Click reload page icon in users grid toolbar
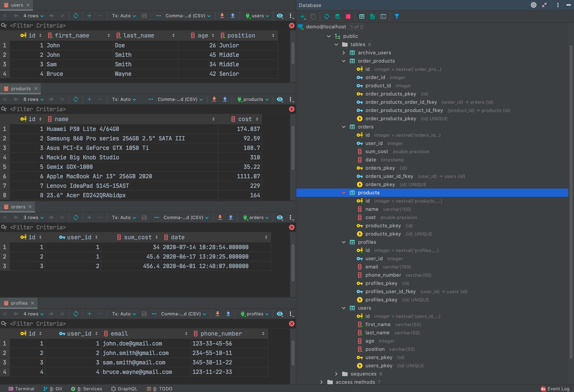The image size is (574, 392). [x=76, y=16]
